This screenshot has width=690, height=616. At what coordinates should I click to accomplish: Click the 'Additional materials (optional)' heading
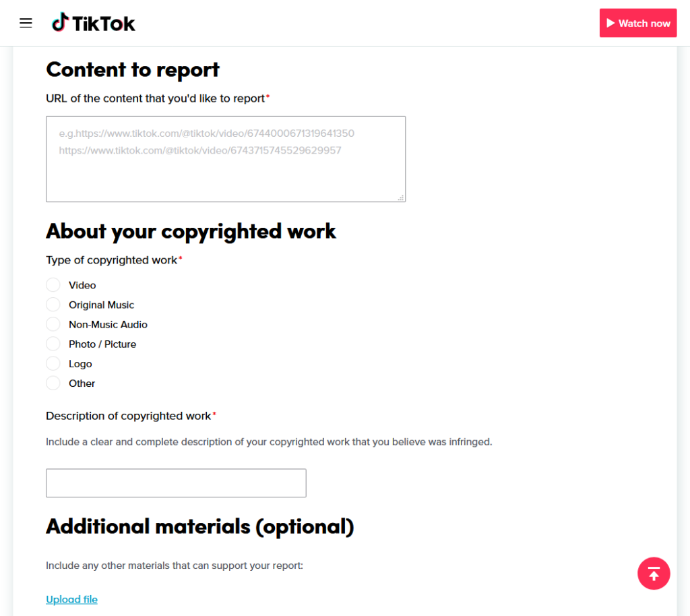[x=200, y=526]
